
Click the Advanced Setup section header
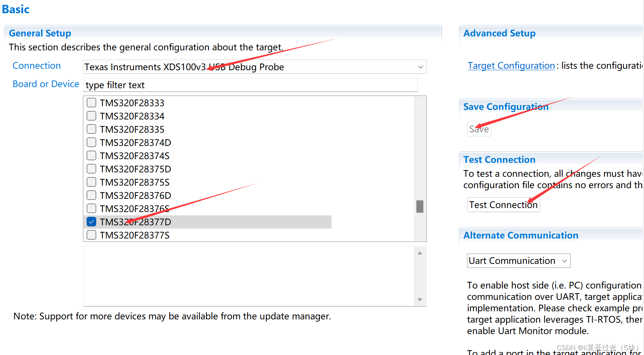tap(499, 33)
